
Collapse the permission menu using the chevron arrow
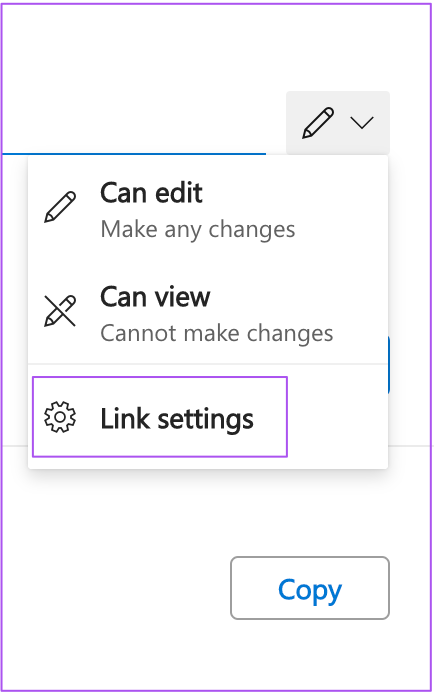(x=362, y=123)
